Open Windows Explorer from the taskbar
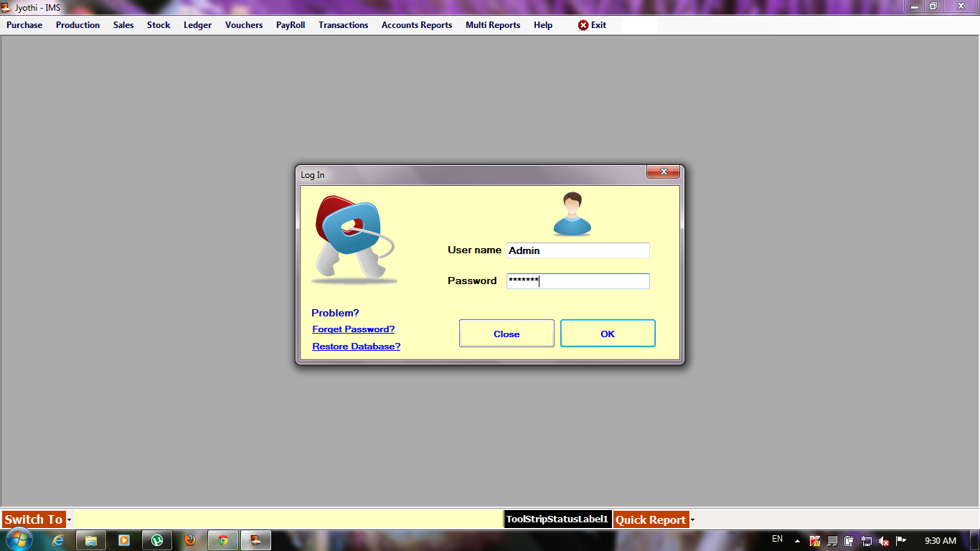This screenshot has width=980, height=551. (x=90, y=540)
